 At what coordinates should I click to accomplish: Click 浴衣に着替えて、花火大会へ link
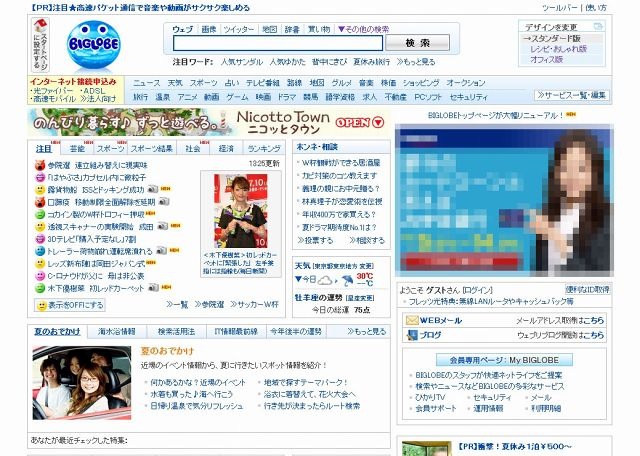tap(309, 394)
